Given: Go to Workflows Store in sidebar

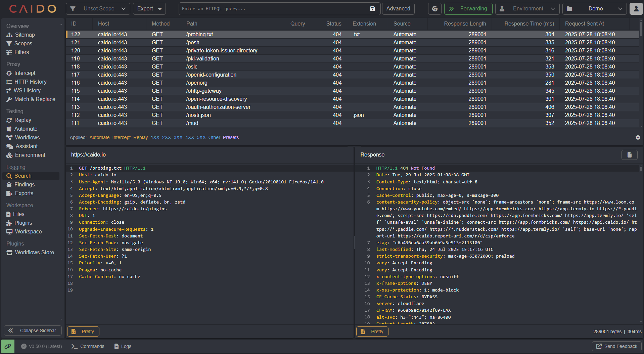Looking at the screenshot, I should (34, 252).
